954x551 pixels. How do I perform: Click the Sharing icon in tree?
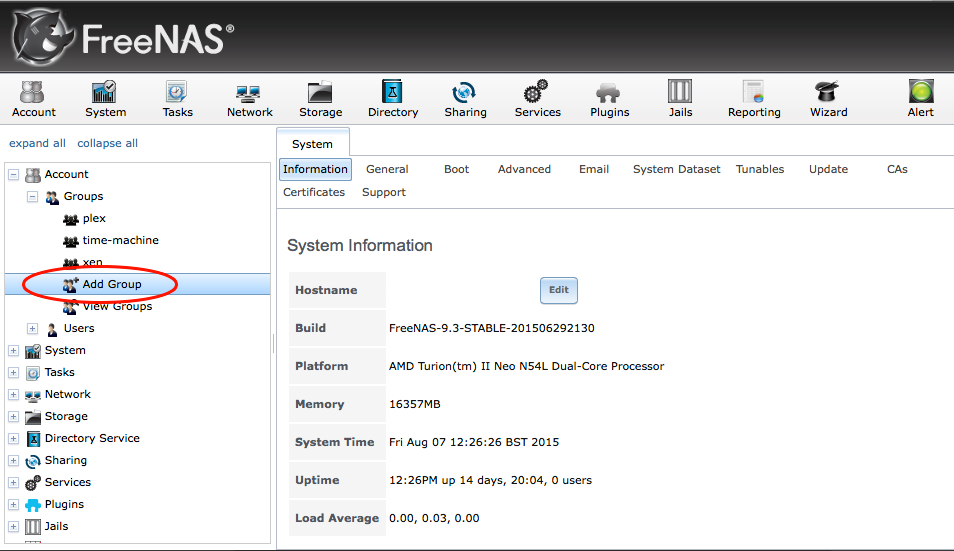coord(33,461)
